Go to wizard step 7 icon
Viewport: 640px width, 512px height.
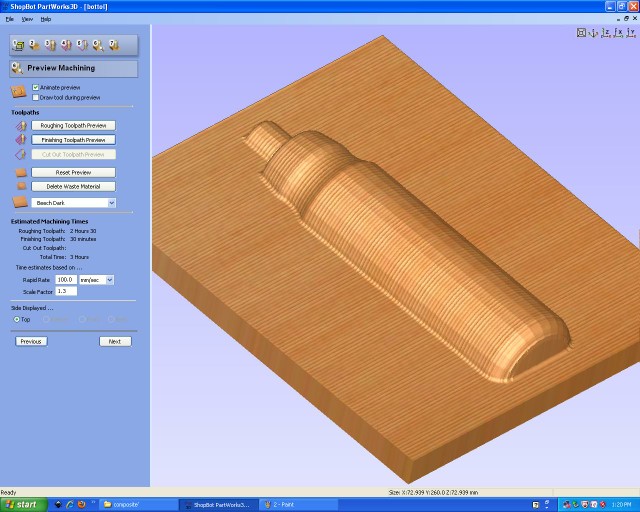(x=114, y=45)
